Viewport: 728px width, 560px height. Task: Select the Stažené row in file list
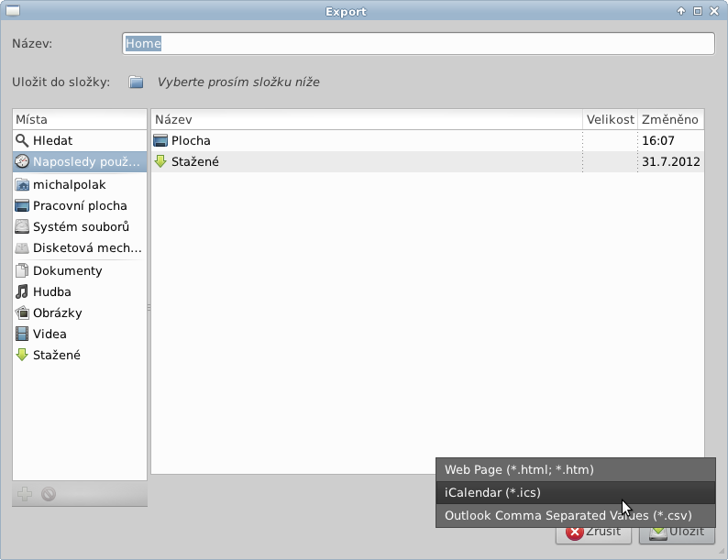pos(195,162)
